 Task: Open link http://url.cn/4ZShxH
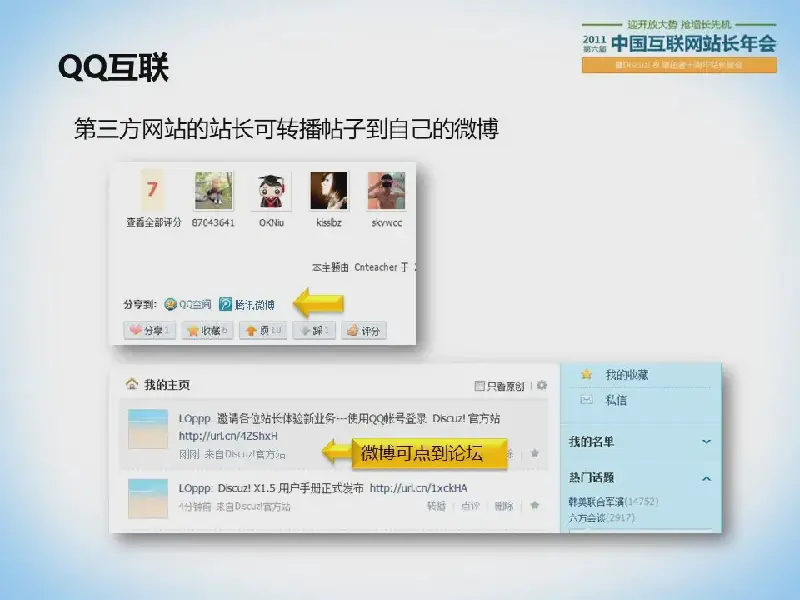point(228,436)
